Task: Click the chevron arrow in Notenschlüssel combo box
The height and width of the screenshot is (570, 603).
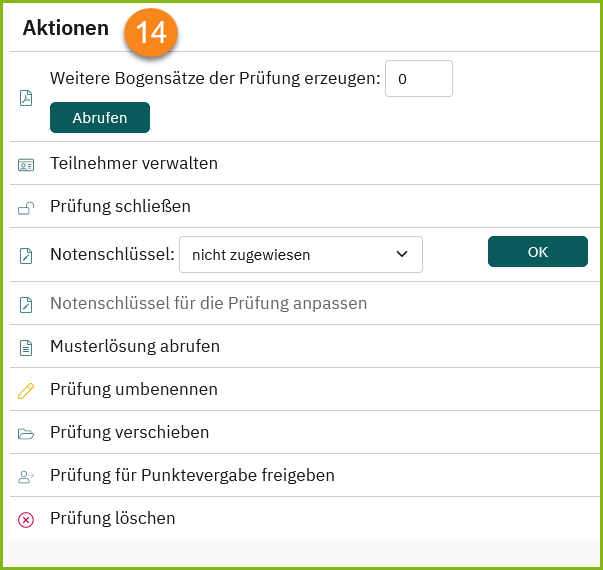Action: click(x=402, y=254)
